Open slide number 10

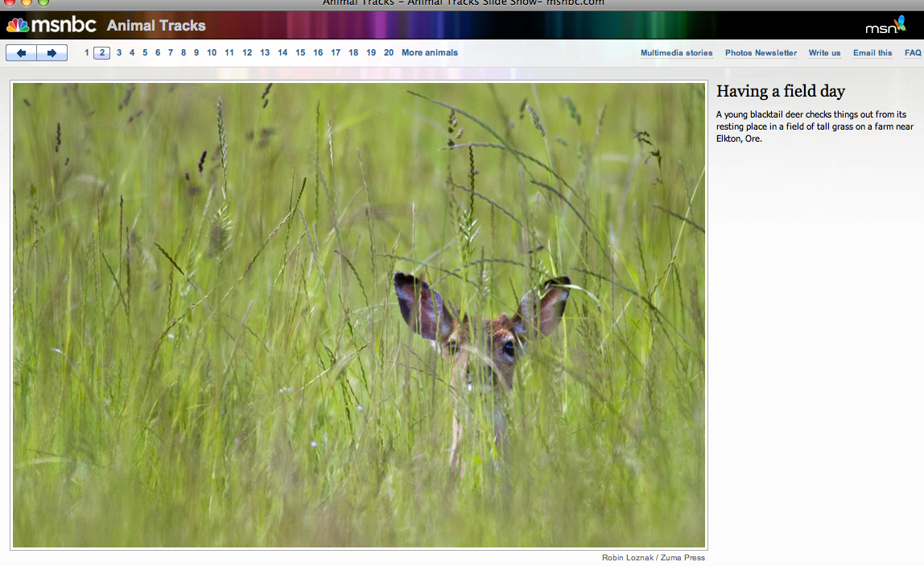click(212, 53)
